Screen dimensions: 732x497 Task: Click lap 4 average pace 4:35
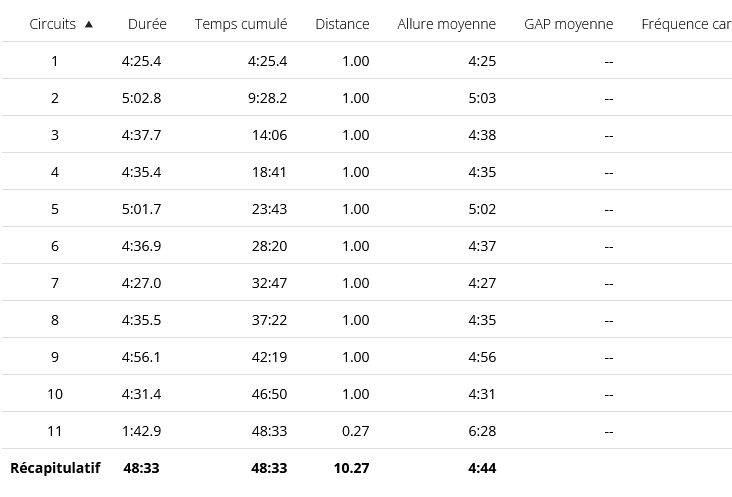(482, 172)
